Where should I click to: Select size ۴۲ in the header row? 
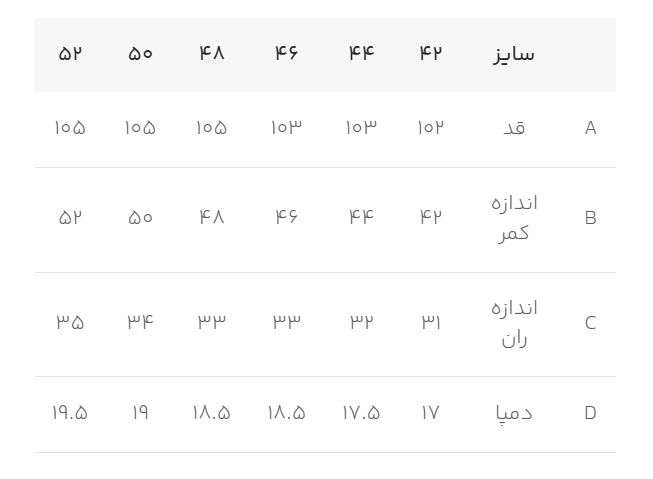(x=430, y=54)
